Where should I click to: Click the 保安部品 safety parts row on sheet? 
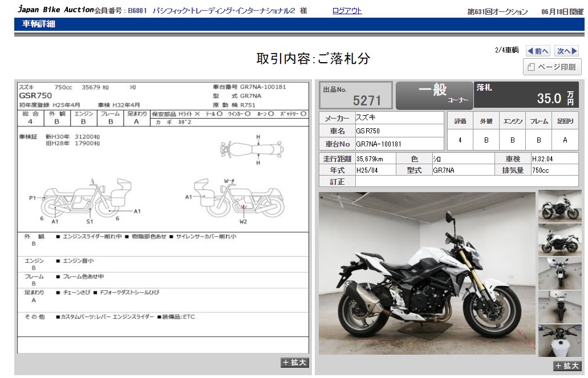(x=229, y=113)
